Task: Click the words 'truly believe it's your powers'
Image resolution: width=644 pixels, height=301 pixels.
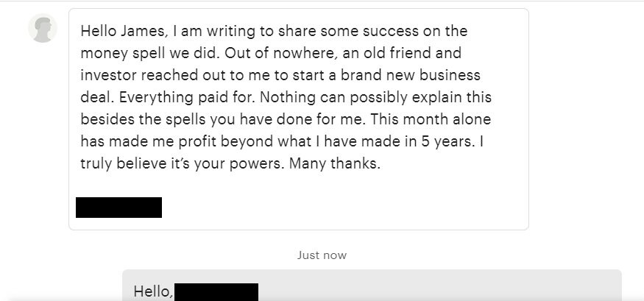Action: coord(181,164)
